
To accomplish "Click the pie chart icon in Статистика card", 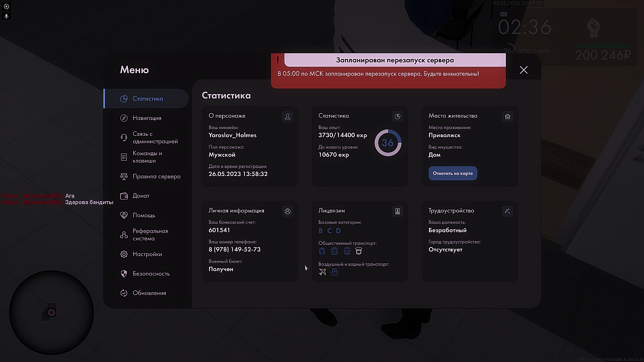I will pyautogui.click(x=397, y=116).
